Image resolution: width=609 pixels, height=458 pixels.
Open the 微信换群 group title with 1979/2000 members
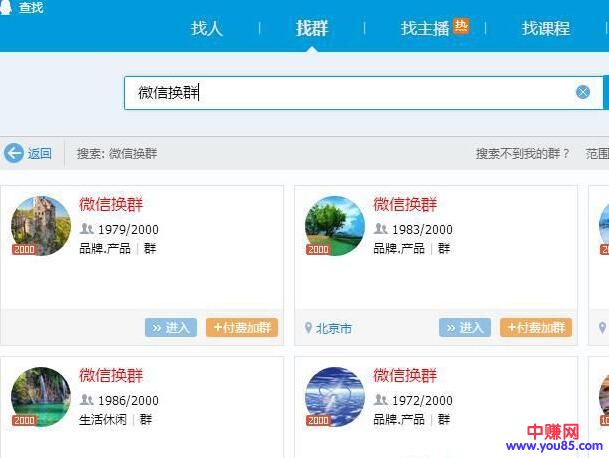tap(111, 205)
